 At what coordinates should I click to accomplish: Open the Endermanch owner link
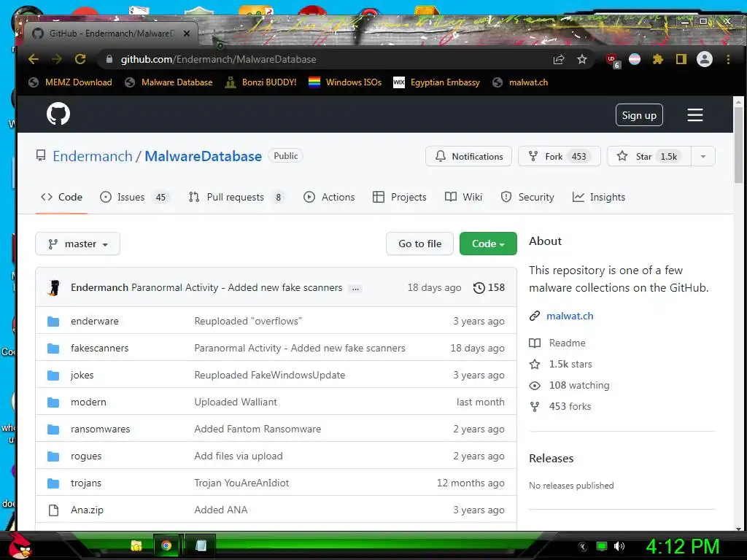93,156
